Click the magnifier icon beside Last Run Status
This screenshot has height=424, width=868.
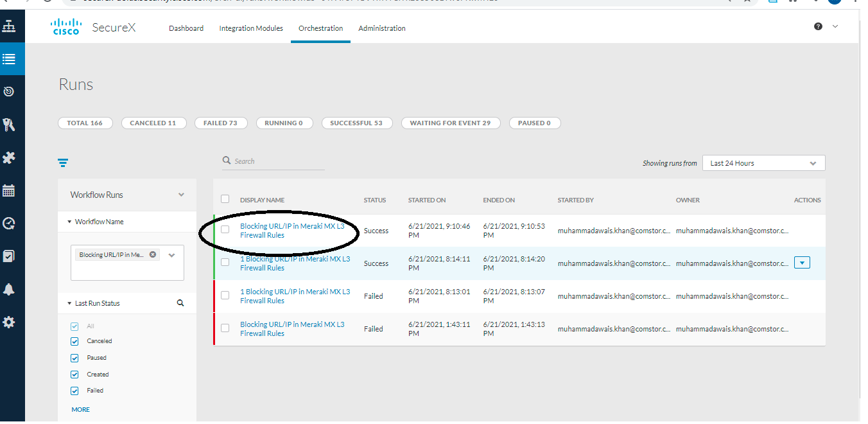pos(180,303)
